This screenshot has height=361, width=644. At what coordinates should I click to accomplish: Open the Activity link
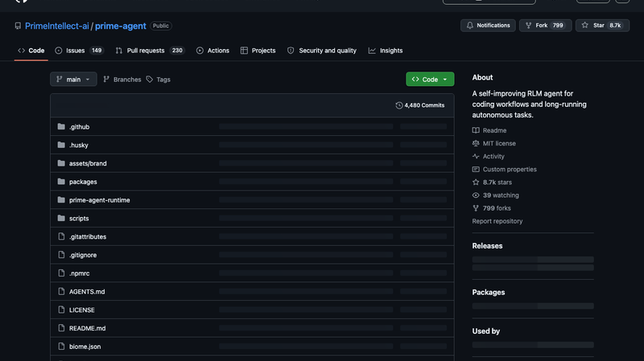pos(489,156)
